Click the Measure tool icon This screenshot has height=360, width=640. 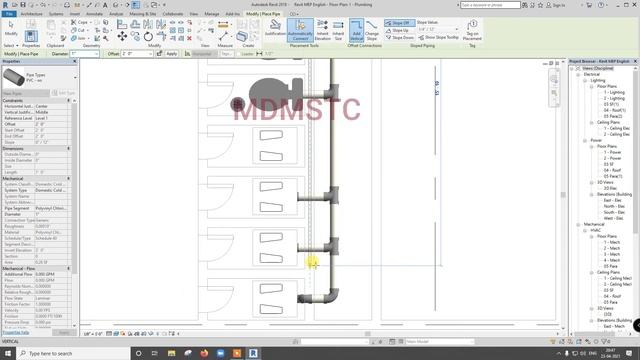click(223, 37)
